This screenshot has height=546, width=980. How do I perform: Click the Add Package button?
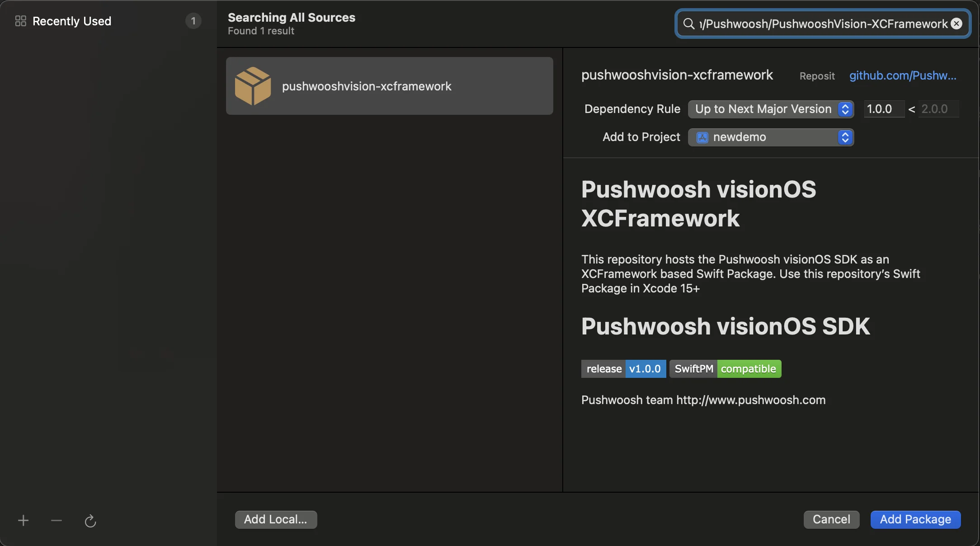[x=915, y=519]
